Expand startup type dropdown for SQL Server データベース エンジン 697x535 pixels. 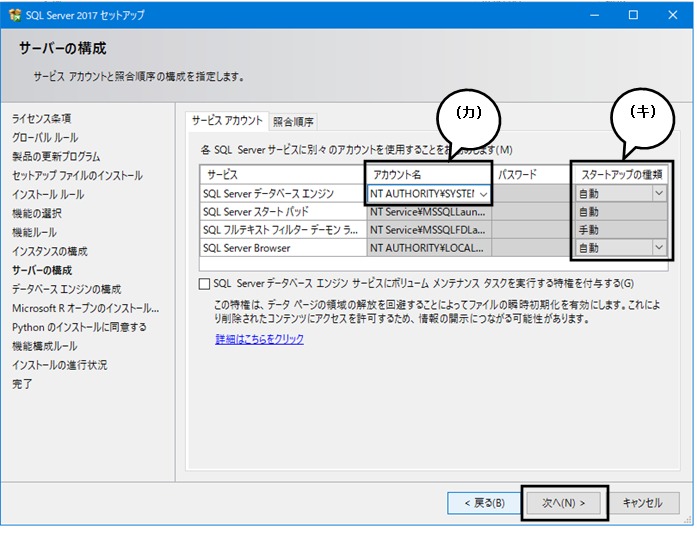pos(659,193)
